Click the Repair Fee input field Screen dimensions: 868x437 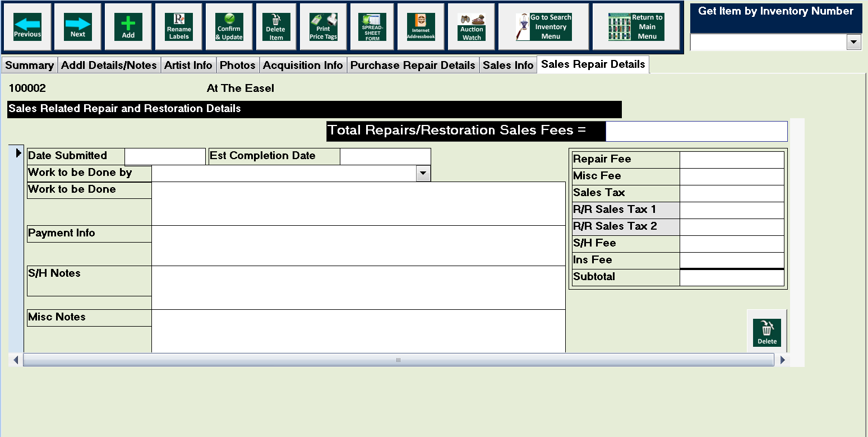tap(731, 160)
